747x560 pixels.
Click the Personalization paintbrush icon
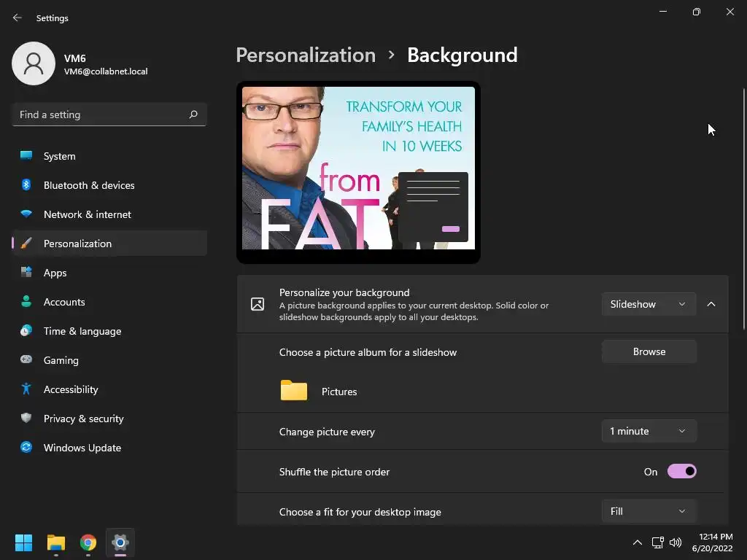point(26,244)
